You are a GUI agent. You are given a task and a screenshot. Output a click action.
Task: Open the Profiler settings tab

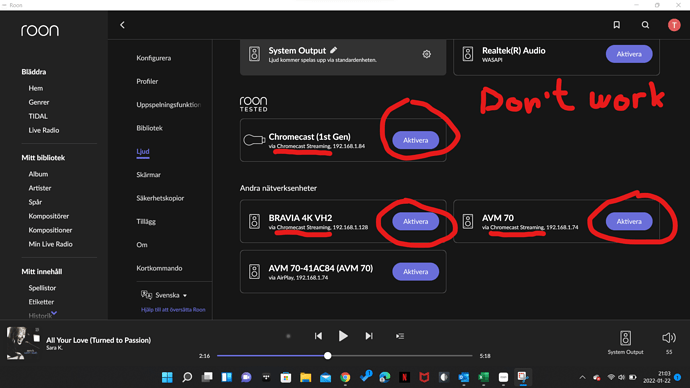pos(147,81)
